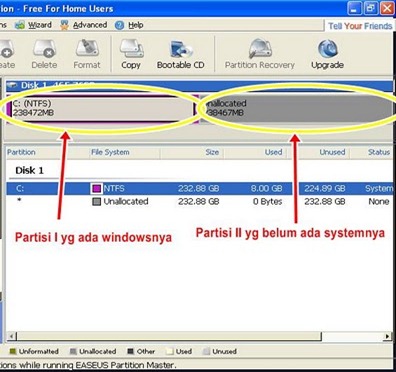This screenshot has height=372, width=396.
Task: Open the Advanced menu
Action: click(x=84, y=25)
